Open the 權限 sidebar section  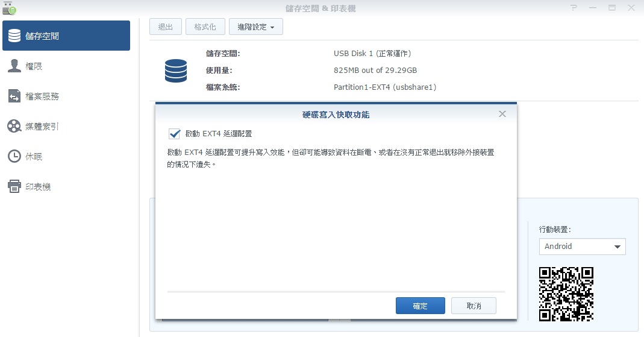tap(66, 66)
